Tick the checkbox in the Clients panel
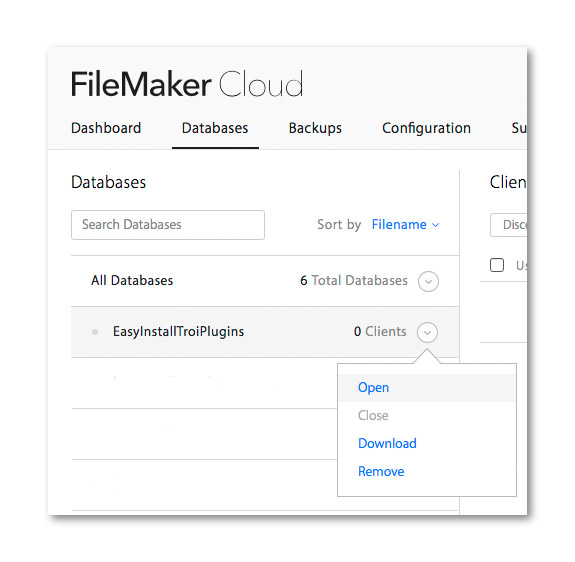This screenshot has height=562, width=575. click(497, 265)
